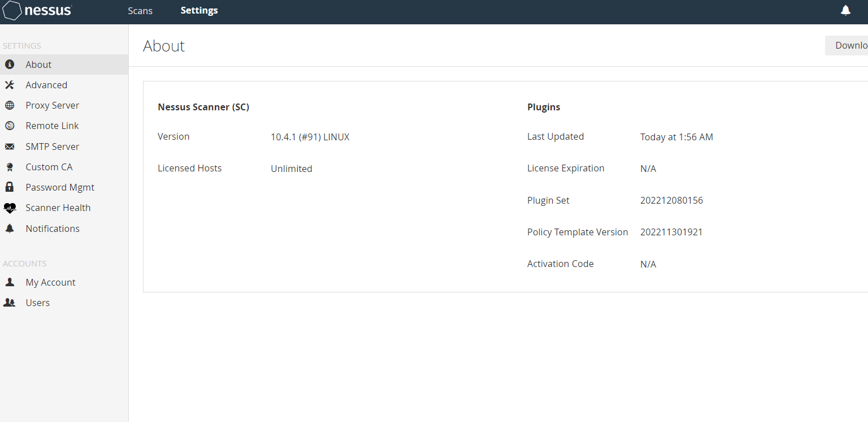This screenshot has width=868, height=422.
Task: Click the SETTINGS sidebar section header
Action: pyautogui.click(x=22, y=46)
